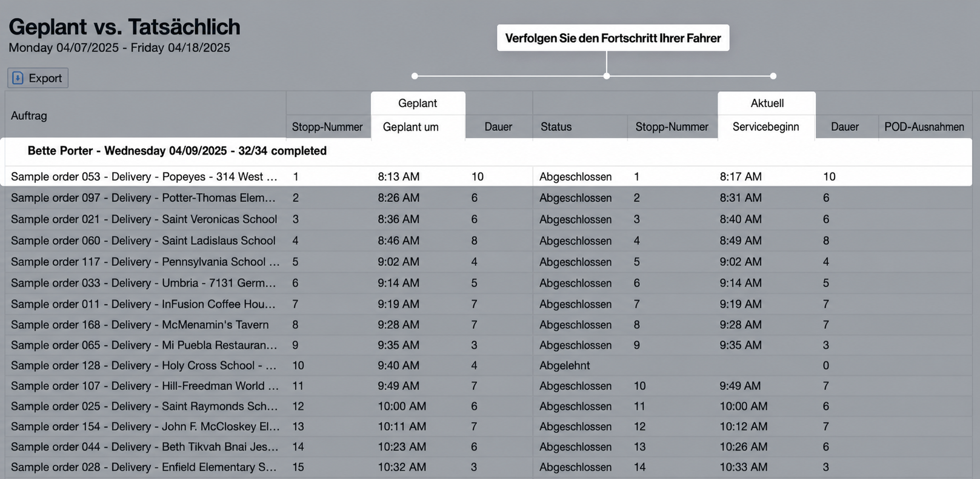The width and height of the screenshot is (980, 479).
Task: Select the Bette Porter group row
Action: point(487,151)
